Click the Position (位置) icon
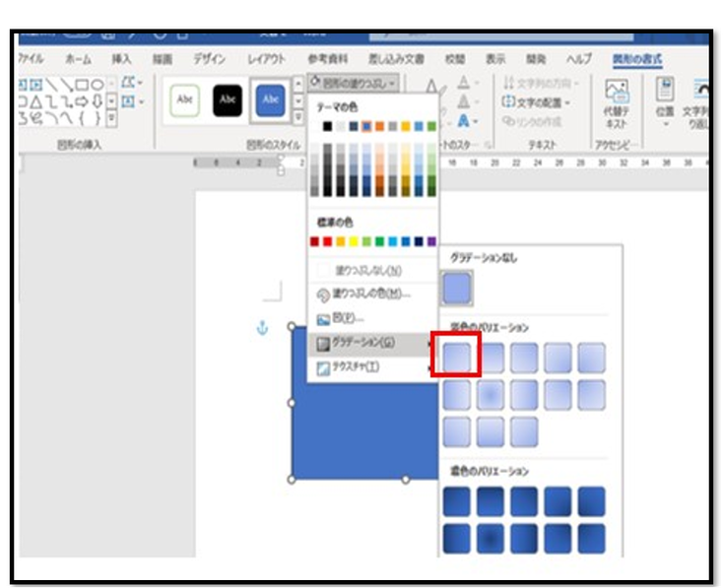 (665, 89)
